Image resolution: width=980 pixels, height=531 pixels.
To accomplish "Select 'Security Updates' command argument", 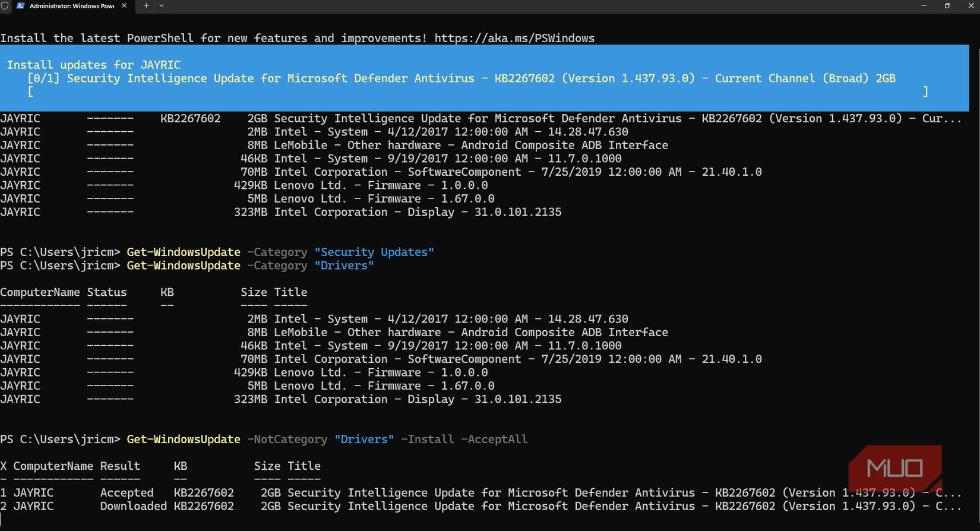I will (x=374, y=252).
